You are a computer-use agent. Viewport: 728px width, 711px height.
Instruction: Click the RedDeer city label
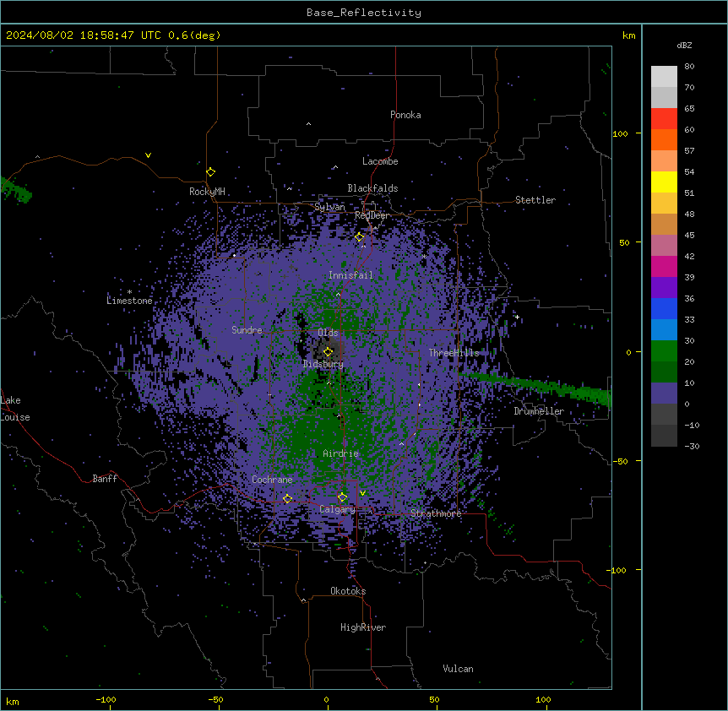[372, 215]
